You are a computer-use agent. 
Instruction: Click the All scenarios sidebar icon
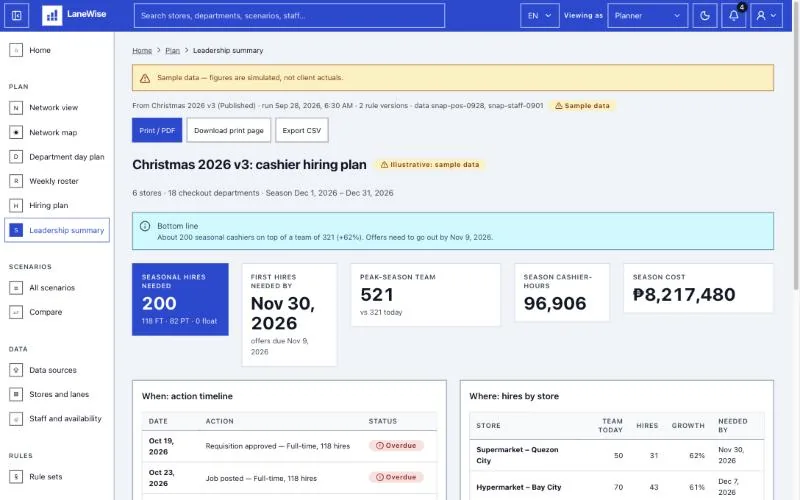tap(16, 288)
